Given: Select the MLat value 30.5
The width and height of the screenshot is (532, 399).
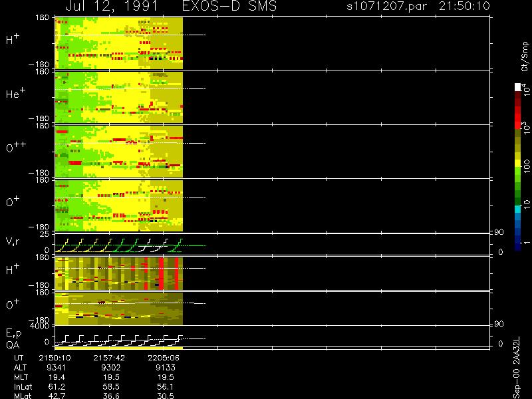Looking at the screenshot, I should [x=166, y=396].
